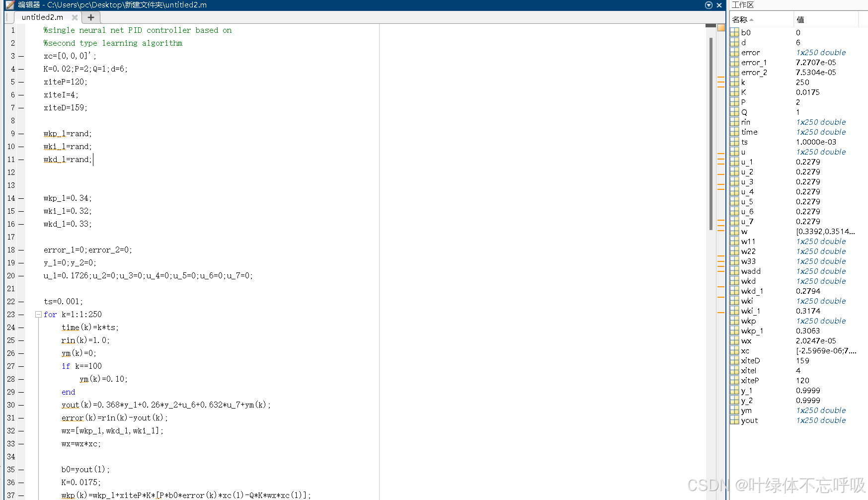Click 'K=0.0175;' code on line 36
868x500 pixels.
(x=81, y=483)
